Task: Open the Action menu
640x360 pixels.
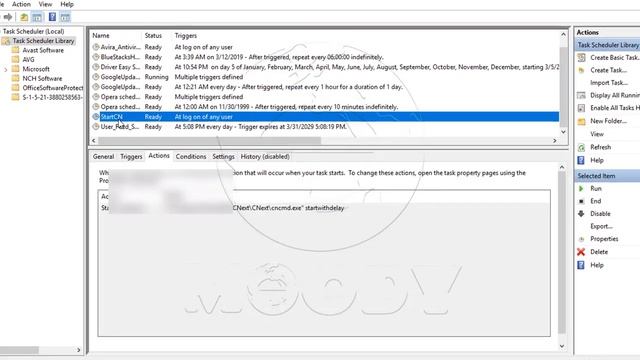Action: click(21, 4)
